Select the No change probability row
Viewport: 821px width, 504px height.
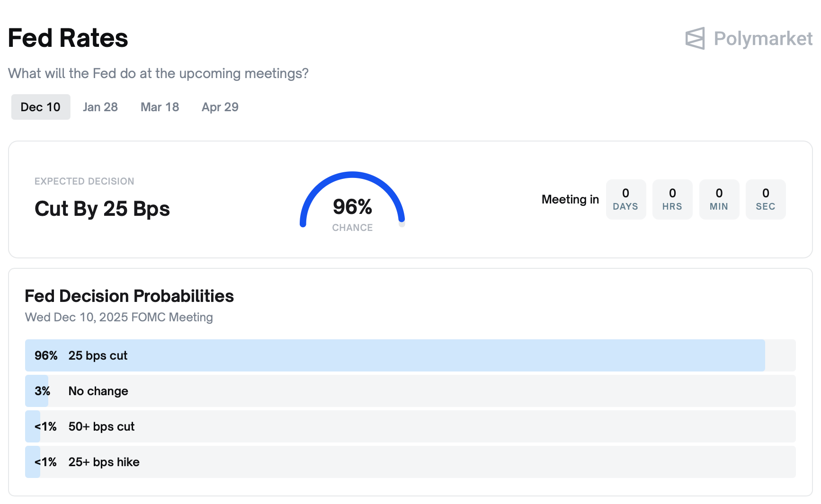(410, 391)
